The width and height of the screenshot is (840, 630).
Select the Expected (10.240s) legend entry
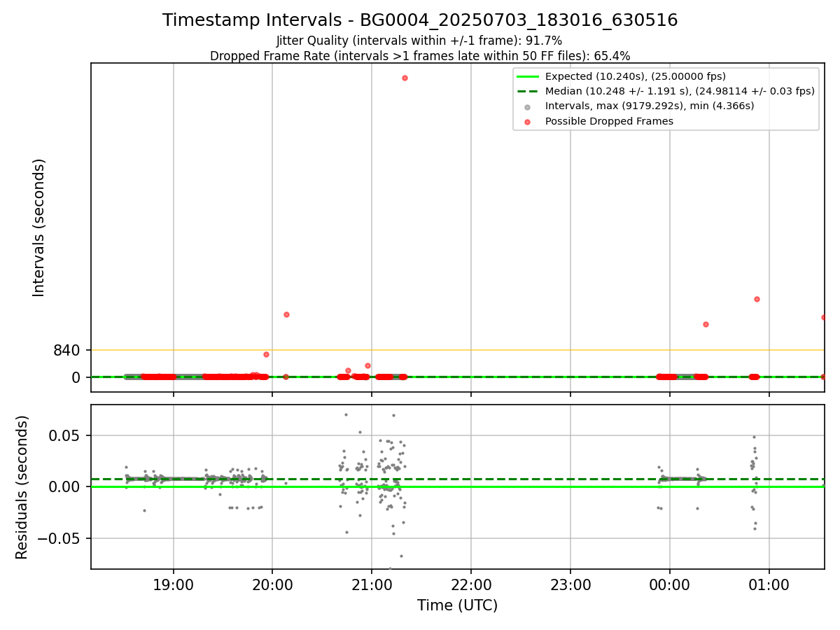coord(666,76)
